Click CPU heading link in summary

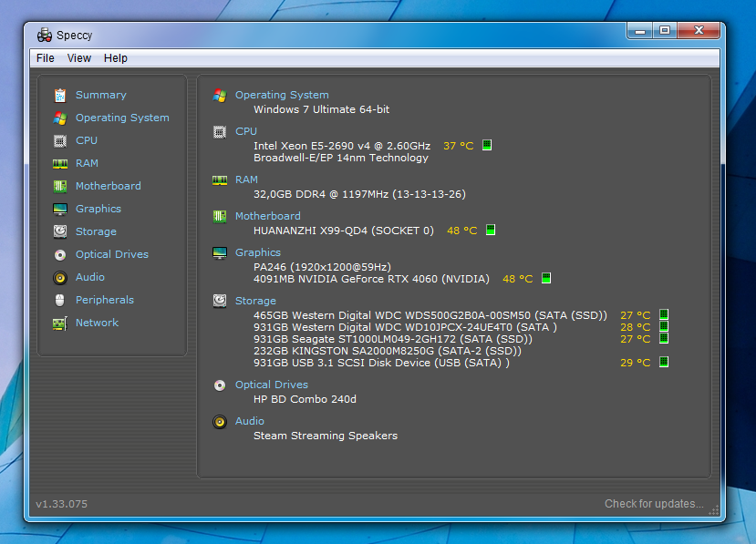(x=246, y=131)
